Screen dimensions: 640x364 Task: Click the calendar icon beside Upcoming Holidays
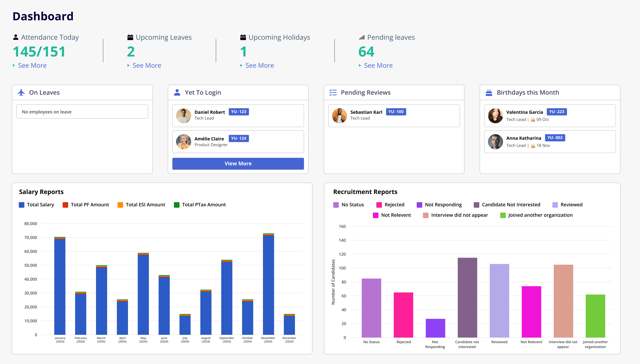pos(243,37)
